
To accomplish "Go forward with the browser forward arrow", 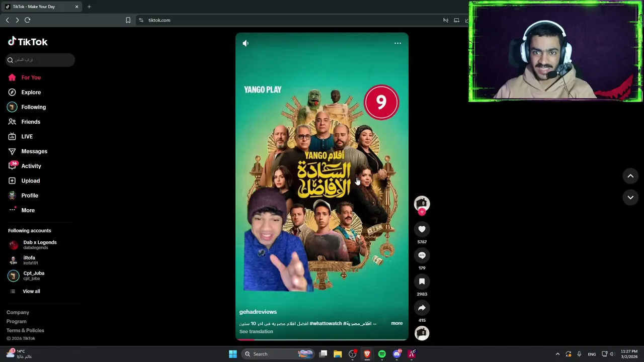I will coord(17,20).
